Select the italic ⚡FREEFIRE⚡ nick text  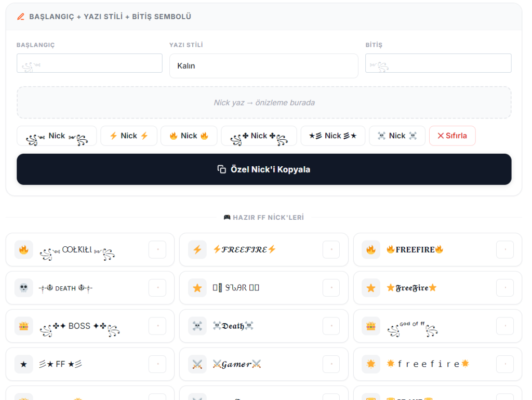pos(244,250)
